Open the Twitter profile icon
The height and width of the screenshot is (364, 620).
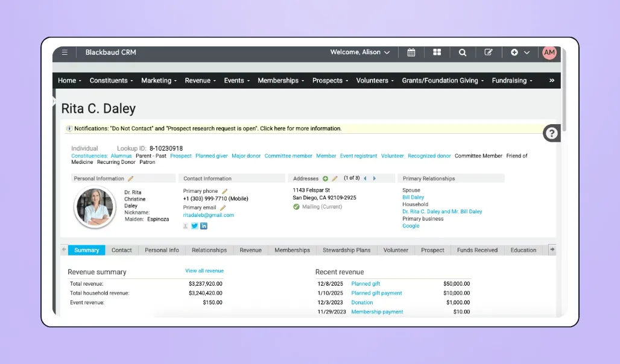(x=195, y=226)
